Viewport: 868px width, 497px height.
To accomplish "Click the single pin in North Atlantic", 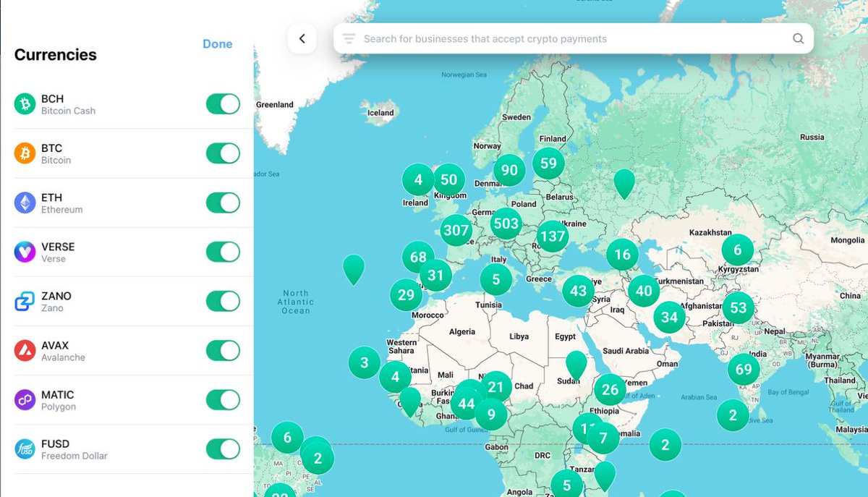I will [353, 269].
